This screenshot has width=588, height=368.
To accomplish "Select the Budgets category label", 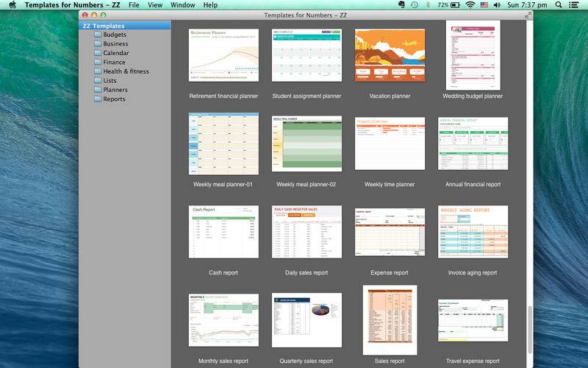I will pos(115,35).
